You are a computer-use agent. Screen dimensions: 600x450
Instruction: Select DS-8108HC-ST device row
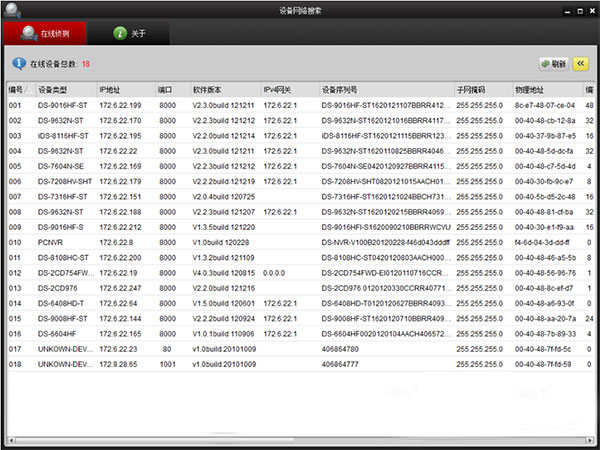pos(300,258)
